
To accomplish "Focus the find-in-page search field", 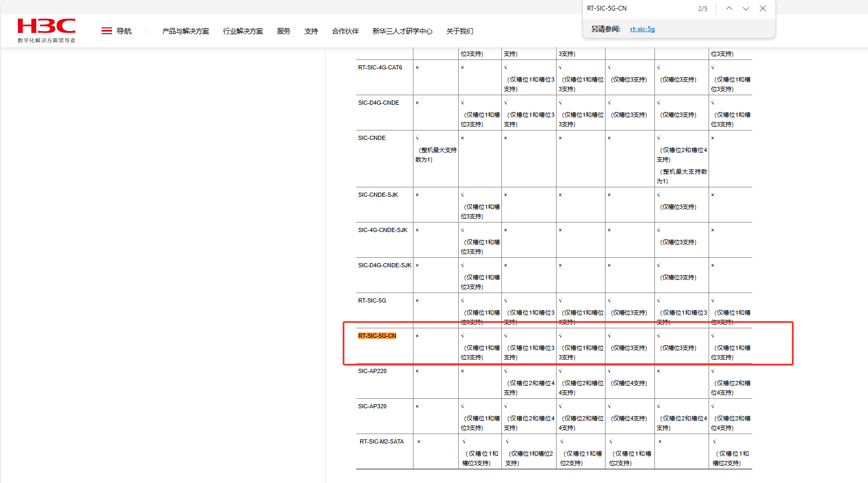I will pos(637,8).
